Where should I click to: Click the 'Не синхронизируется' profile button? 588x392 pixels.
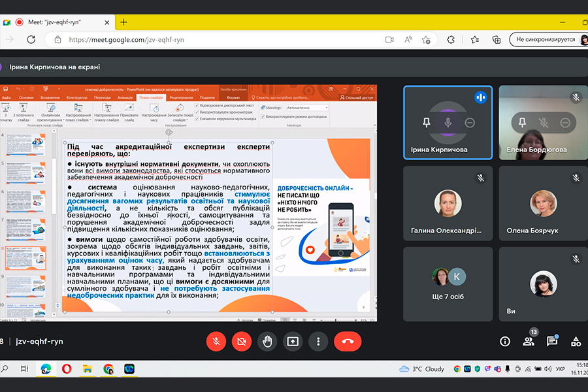tap(548, 39)
